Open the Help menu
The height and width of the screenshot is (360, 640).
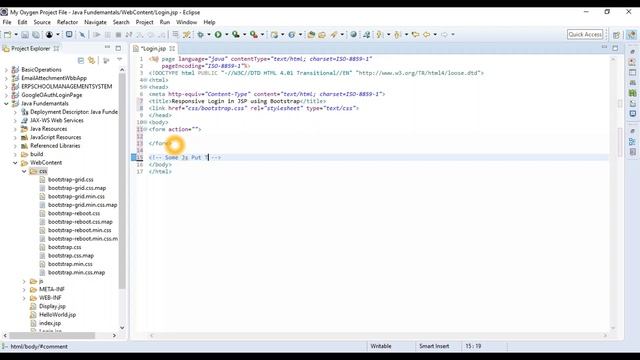(x=209, y=22)
